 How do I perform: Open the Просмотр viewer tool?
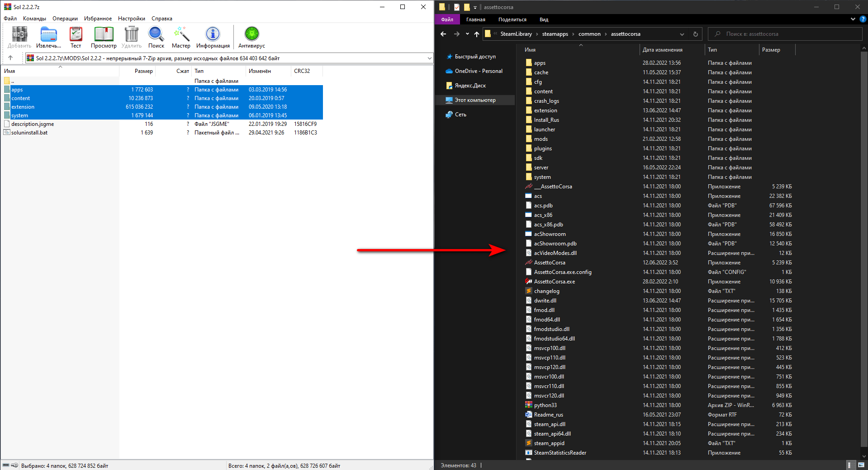point(104,37)
